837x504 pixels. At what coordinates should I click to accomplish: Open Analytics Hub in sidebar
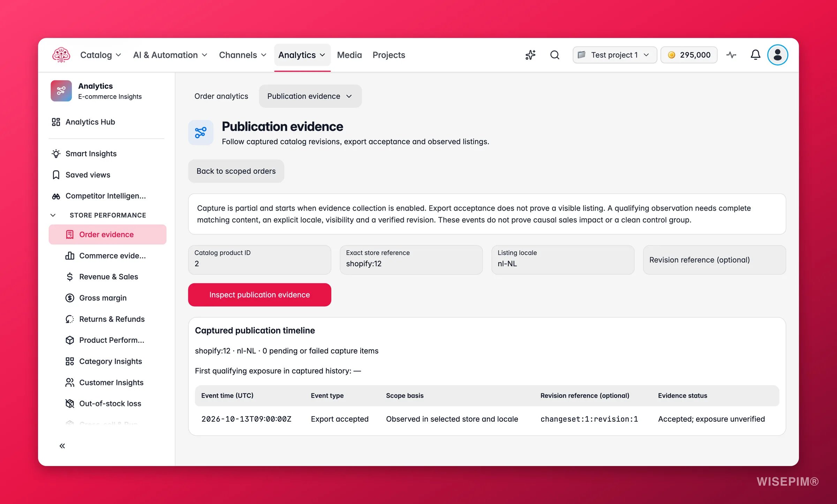(107, 122)
